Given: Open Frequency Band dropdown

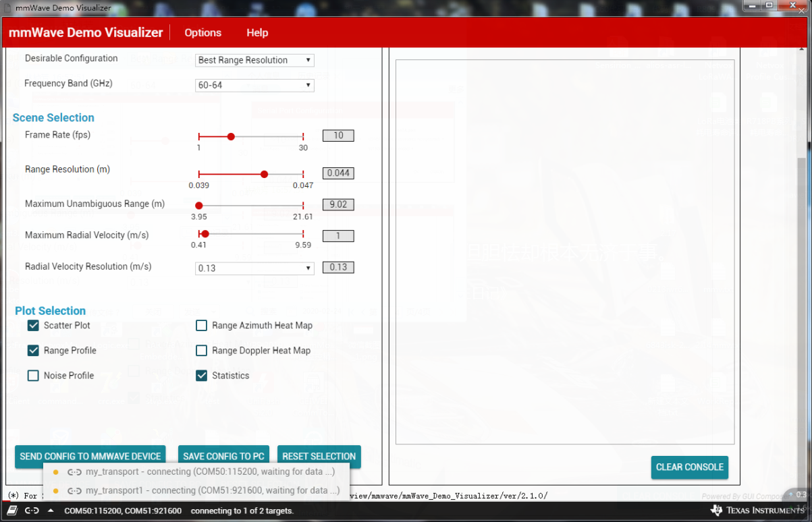Looking at the screenshot, I should 254,85.
